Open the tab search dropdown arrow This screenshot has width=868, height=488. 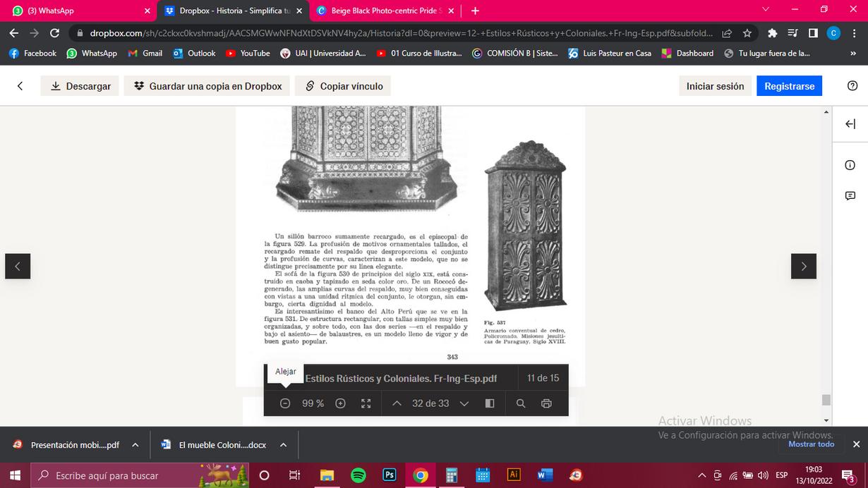point(766,10)
